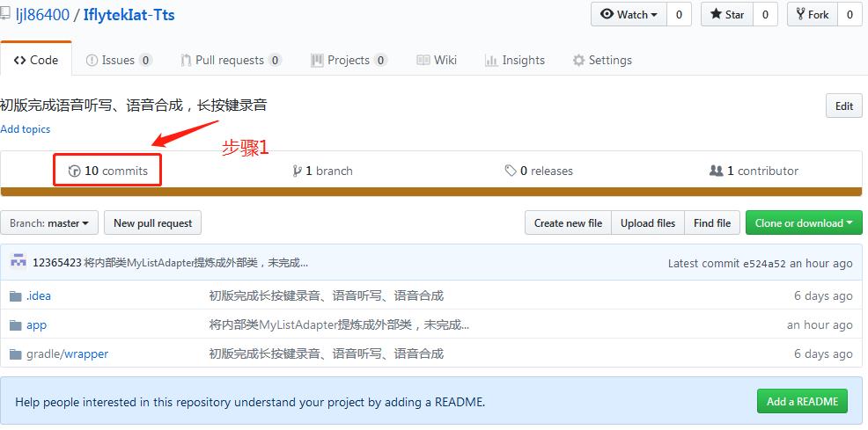View the 1 contributor page

754,171
